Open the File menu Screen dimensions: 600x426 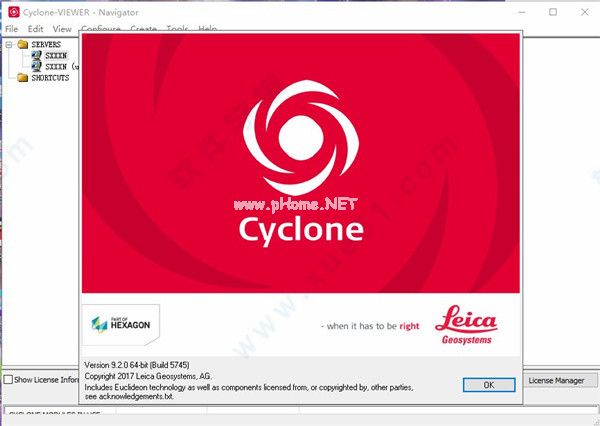11,29
